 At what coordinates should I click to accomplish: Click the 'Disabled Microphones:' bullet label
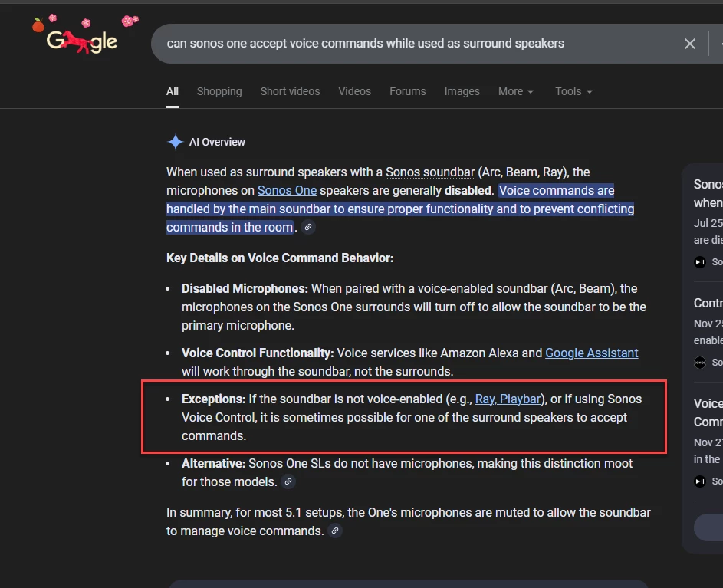tap(245, 289)
